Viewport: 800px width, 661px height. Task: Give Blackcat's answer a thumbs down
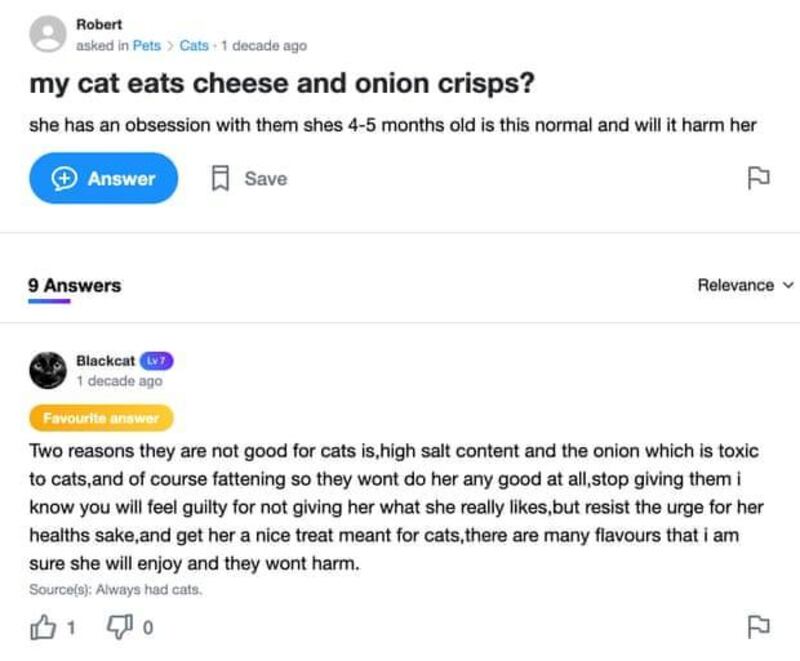point(122,627)
